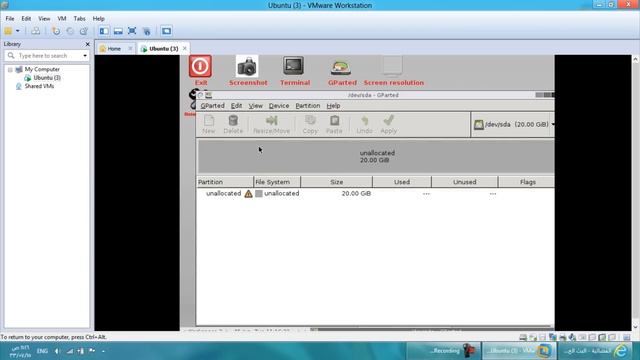Click VMware send Ctrl+Alt+Del toolbar icon

[x=36, y=31]
